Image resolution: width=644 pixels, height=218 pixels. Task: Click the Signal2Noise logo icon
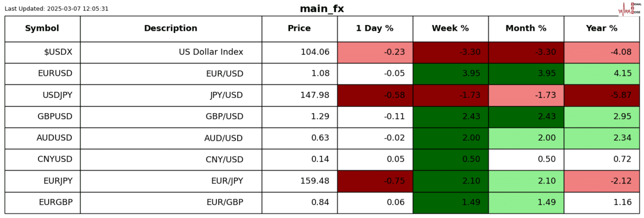pos(629,8)
